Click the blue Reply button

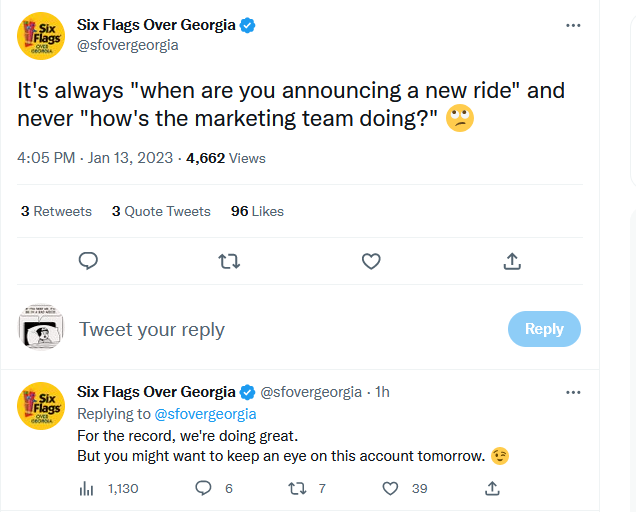coord(544,329)
